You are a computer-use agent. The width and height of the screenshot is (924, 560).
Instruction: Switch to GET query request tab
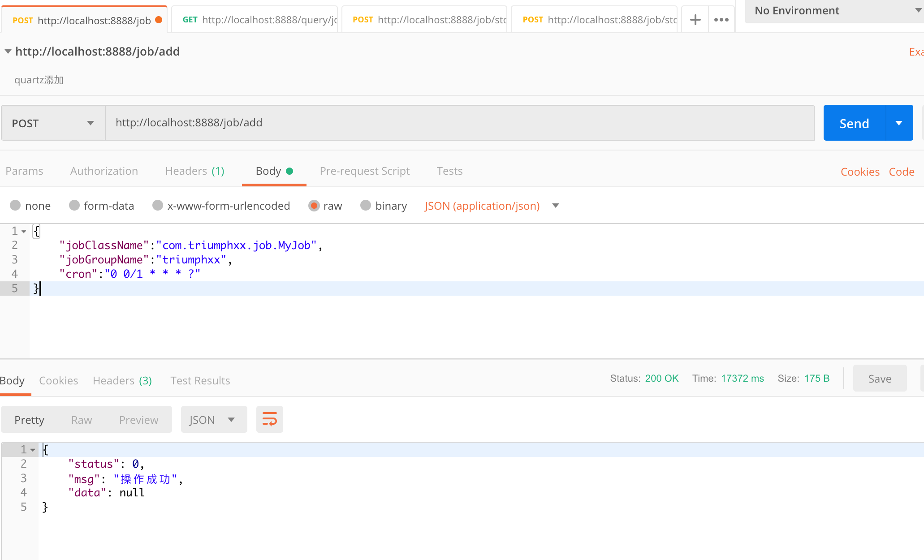pyautogui.click(x=255, y=20)
